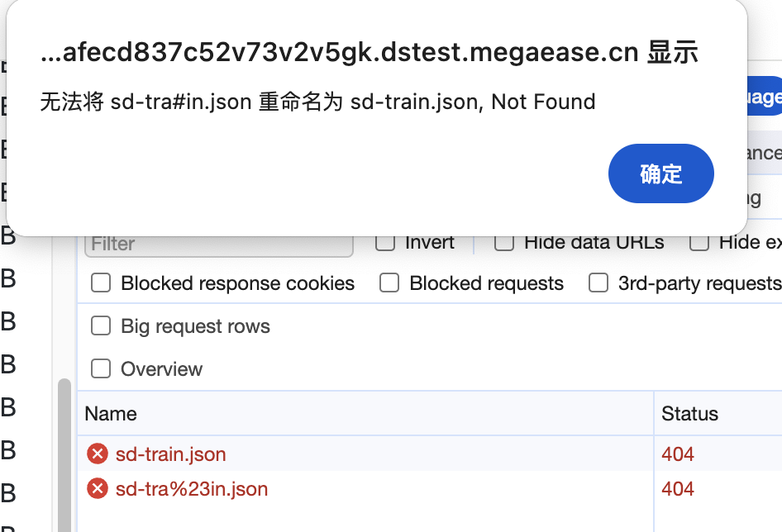
Task: Select the sd-train.json request
Action: pos(171,454)
